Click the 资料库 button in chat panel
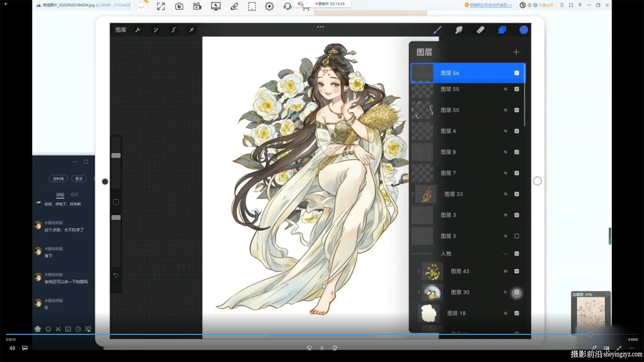The width and height of the screenshot is (644, 362). pos(58,179)
